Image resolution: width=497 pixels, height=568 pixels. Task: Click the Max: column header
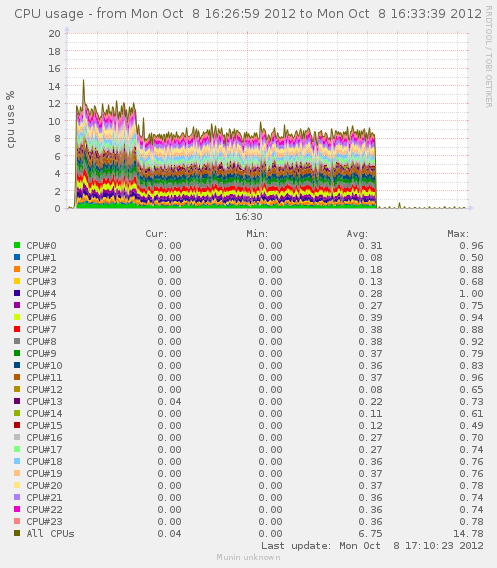(x=458, y=234)
